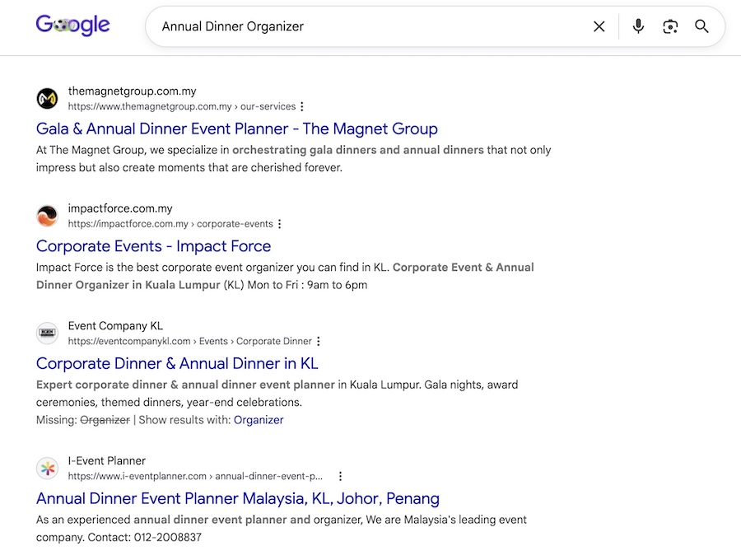The width and height of the screenshot is (741, 560).
Task: Click the I-Event Planner site name
Action: [107, 460]
